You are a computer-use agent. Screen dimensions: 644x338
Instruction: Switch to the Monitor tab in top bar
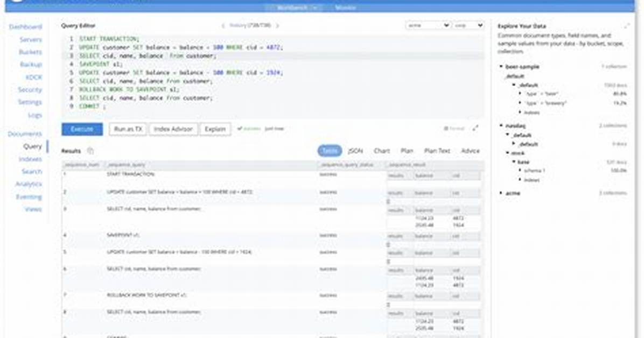pyautogui.click(x=345, y=8)
